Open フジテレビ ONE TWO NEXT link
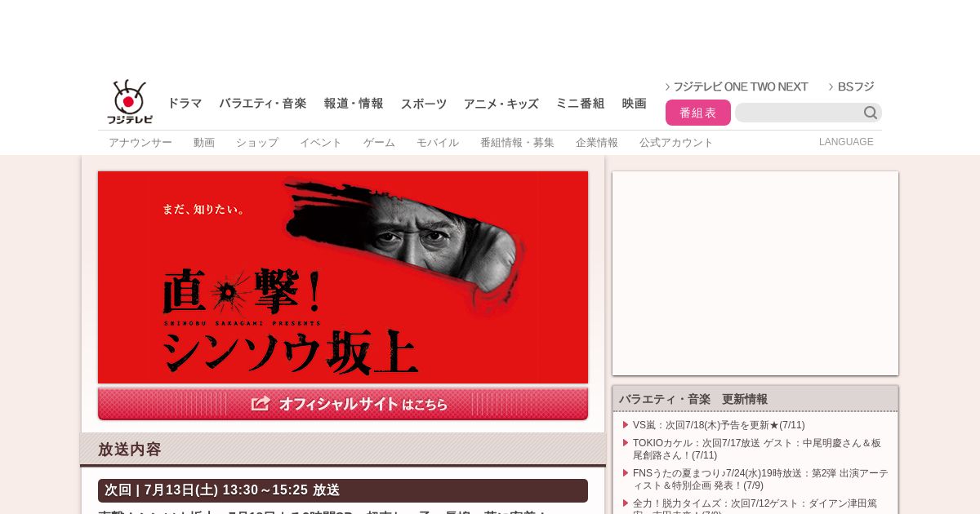 point(741,86)
